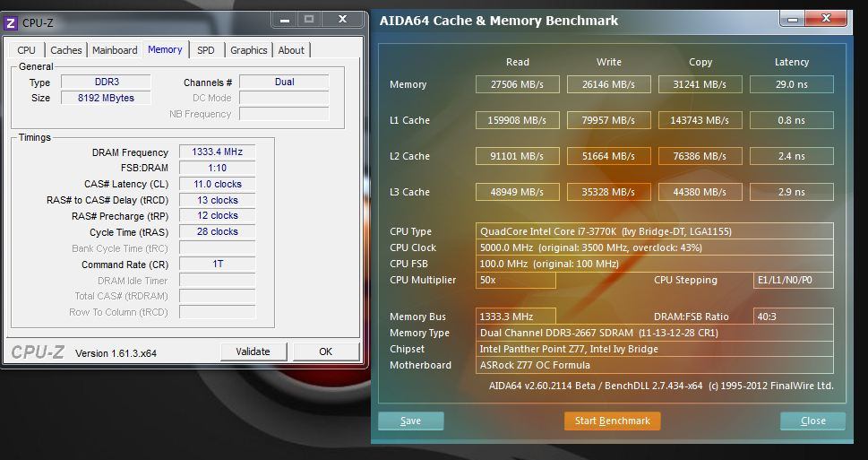The height and width of the screenshot is (460, 868).
Task: Click the L1 Cache Read 159908 MB/s cell
Action: pyautogui.click(x=518, y=120)
